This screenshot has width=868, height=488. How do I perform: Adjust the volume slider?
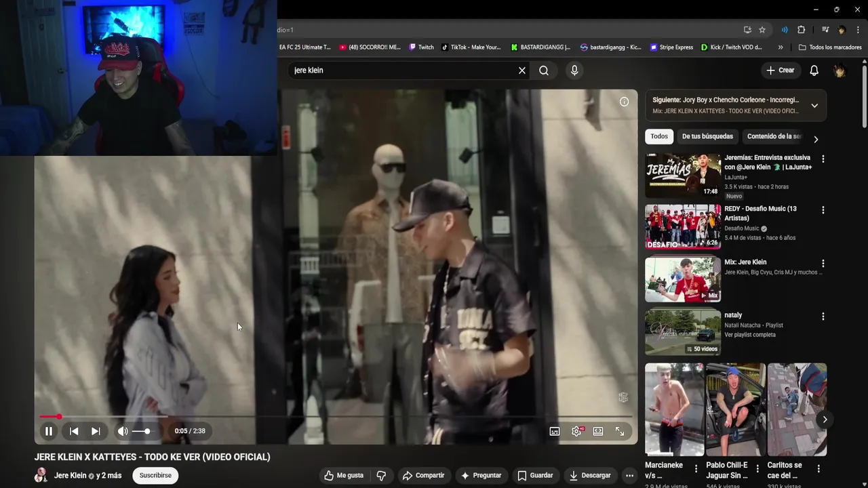pyautogui.click(x=142, y=431)
